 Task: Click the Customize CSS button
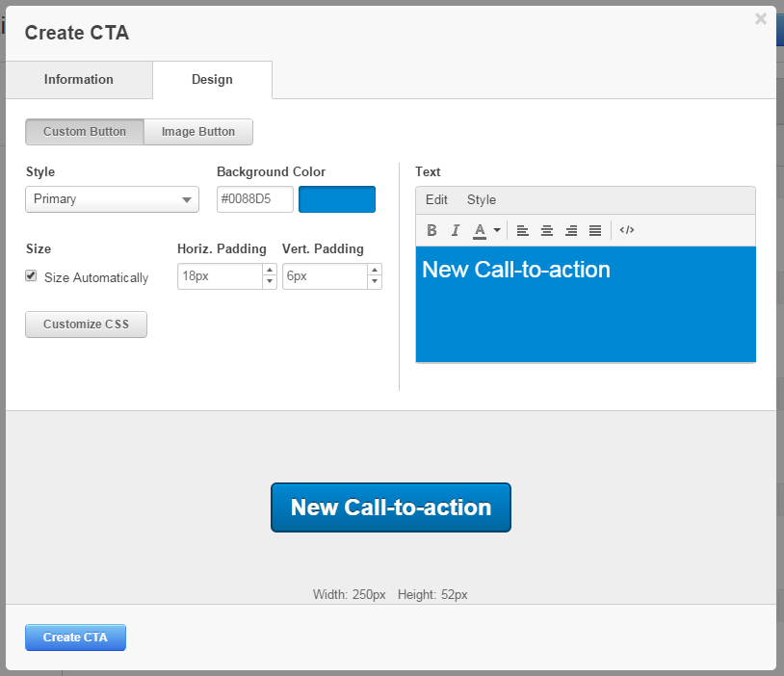click(86, 325)
